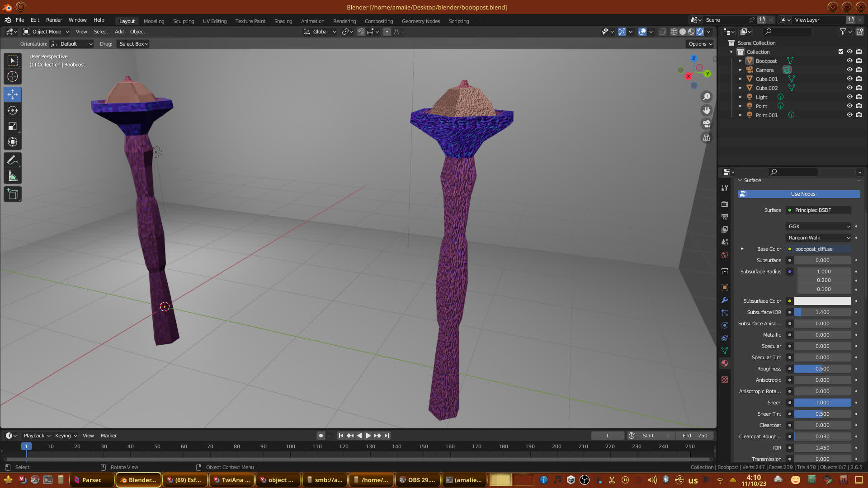Hide Boobpost object in viewport
The image size is (868, 488).
(x=849, y=61)
